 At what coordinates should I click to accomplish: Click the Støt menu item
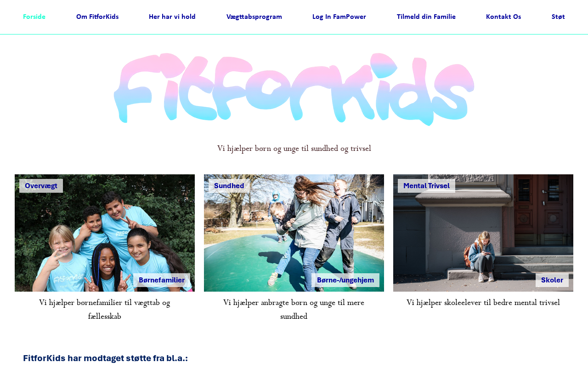(x=558, y=17)
